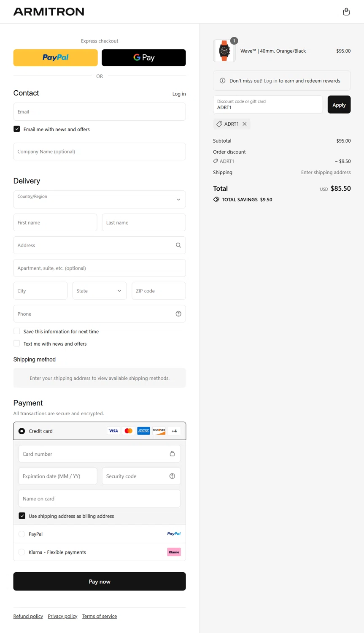Search address with magnifier icon
The height and width of the screenshot is (633, 364).
coord(178,245)
